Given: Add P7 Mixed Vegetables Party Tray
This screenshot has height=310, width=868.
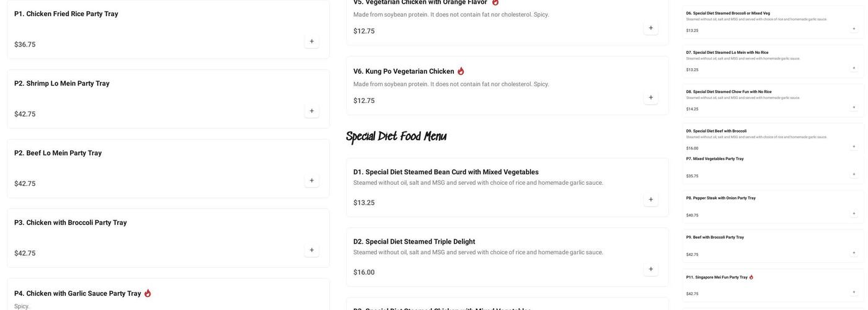Looking at the screenshot, I should click(x=854, y=174).
